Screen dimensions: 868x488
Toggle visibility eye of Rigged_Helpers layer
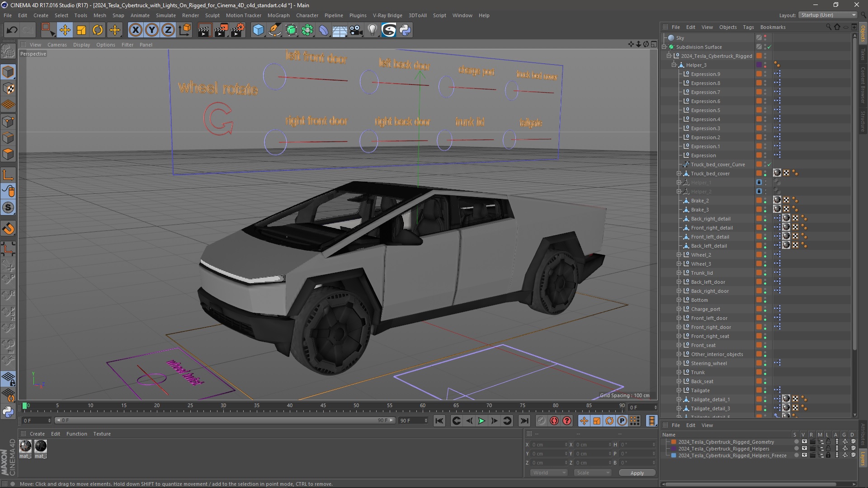pyautogui.click(x=804, y=449)
